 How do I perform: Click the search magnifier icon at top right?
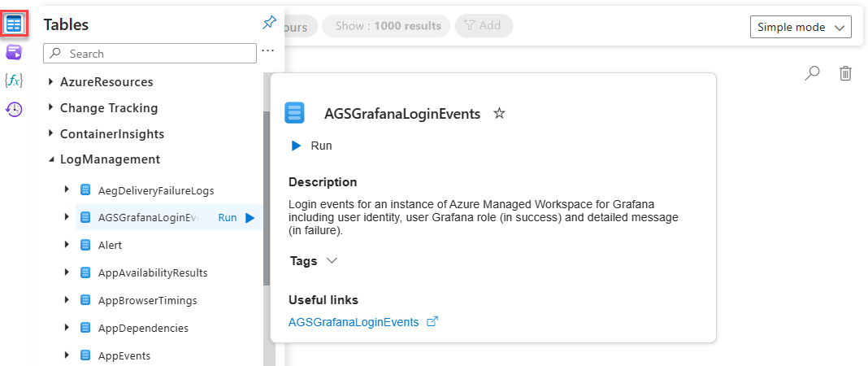coord(812,73)
